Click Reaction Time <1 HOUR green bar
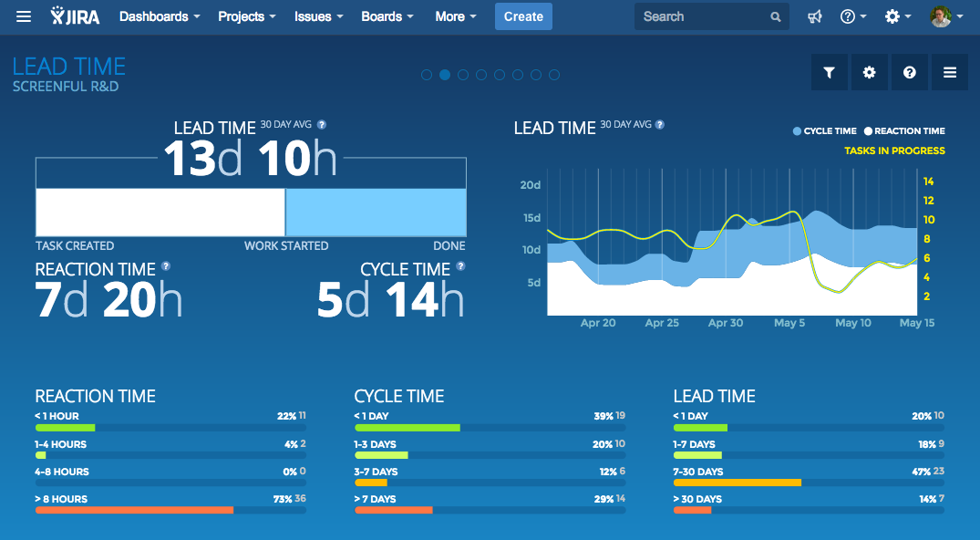Screen dimensions: 980x540 click(65, 428)
